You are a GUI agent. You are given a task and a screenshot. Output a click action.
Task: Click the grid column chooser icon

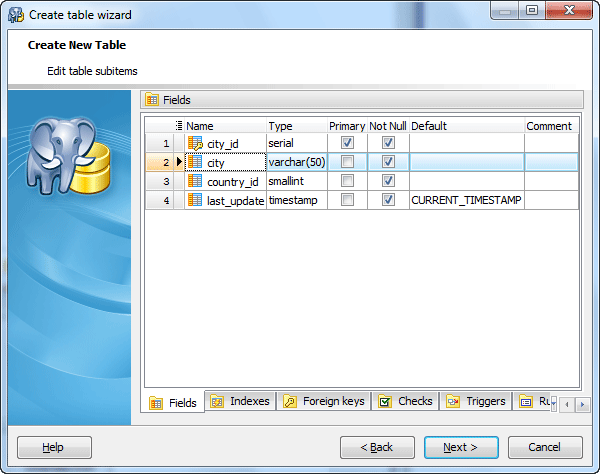click(179, 126)
